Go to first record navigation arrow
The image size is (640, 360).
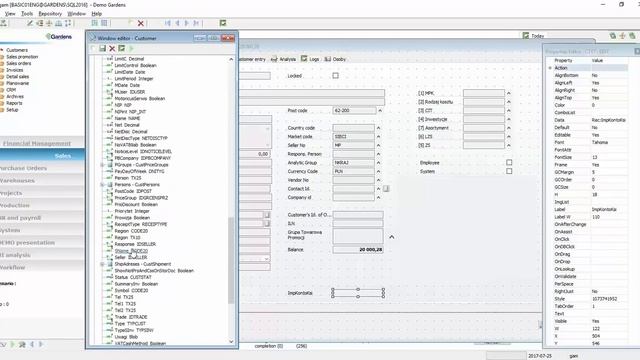click(x=168, y=23)
